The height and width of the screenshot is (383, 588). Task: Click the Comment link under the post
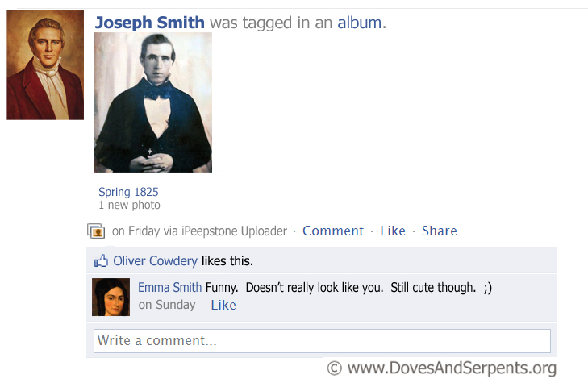(333, 231)
